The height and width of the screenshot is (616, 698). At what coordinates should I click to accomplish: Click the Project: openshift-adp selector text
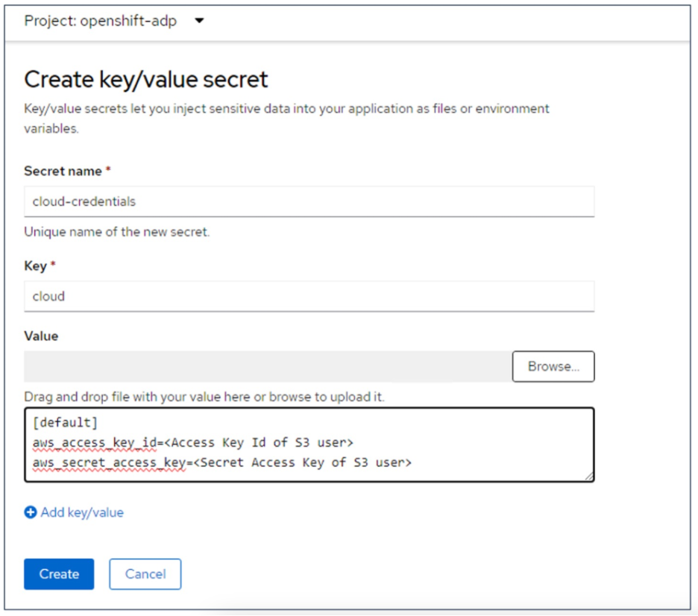(101, 21)
